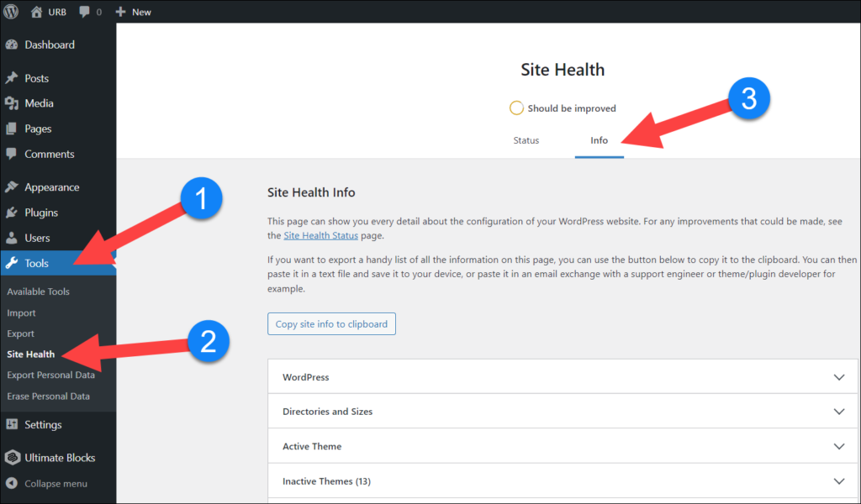This screenshot has height=504, width=861.
Task: Click the URB site name link
Action: coord(57,12)
